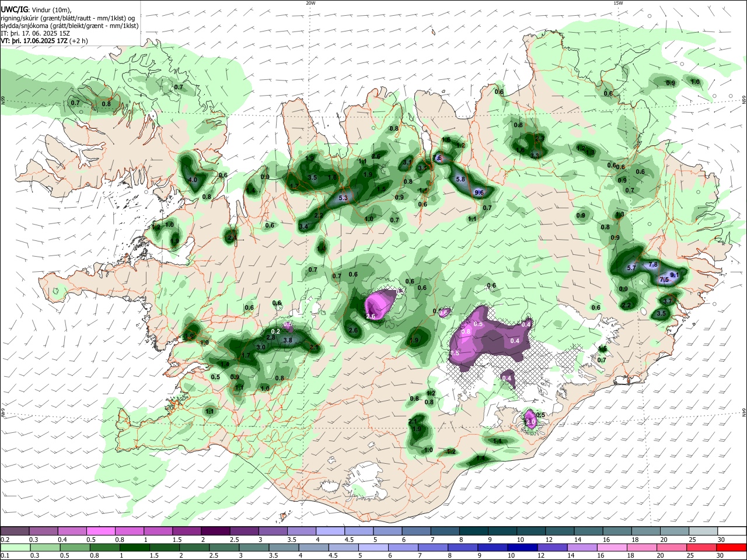Click the 'UWC/IG: Vindur (10m)' title line
Image resolution: width=747 pixels, height=560 pixels.
36,9
